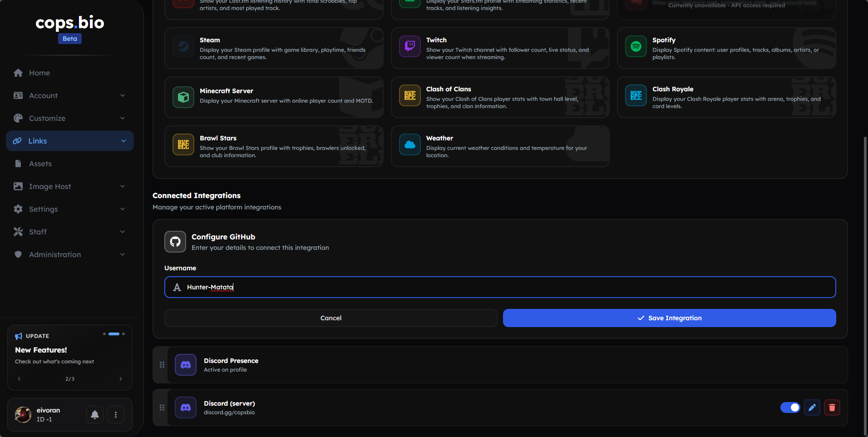Click the GitHub Username input field
The image size is (868, 437).
499,287
